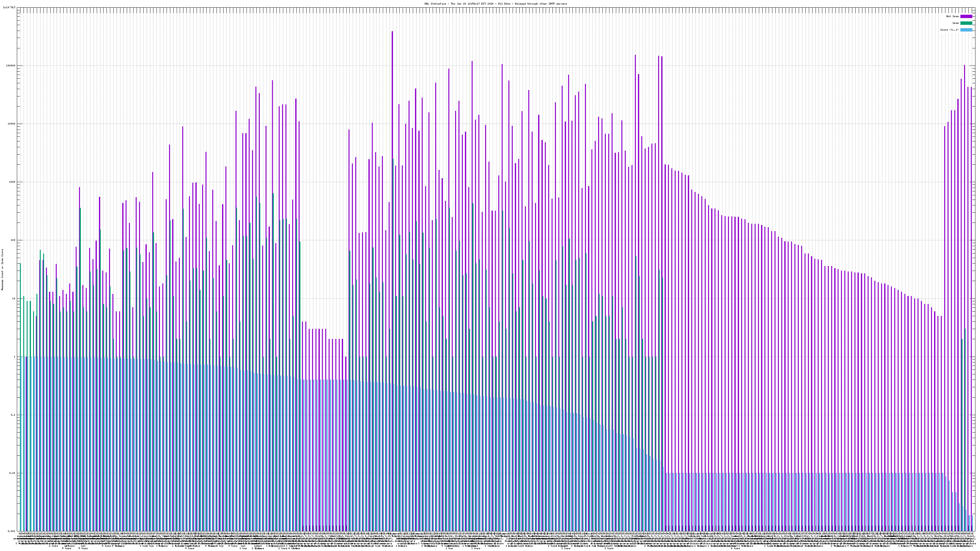
Task: Select the 'Not Spam' legend label
Action: point(953,16)
